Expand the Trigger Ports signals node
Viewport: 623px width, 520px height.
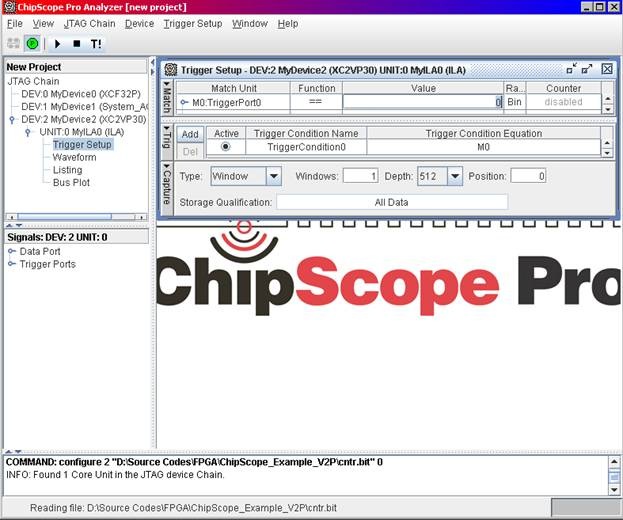point(12,264)
